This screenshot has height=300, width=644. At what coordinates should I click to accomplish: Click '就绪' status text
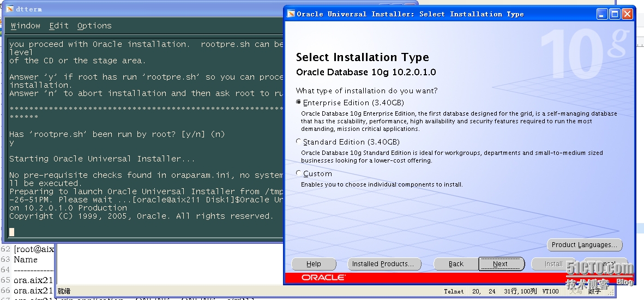click(64, 291)
